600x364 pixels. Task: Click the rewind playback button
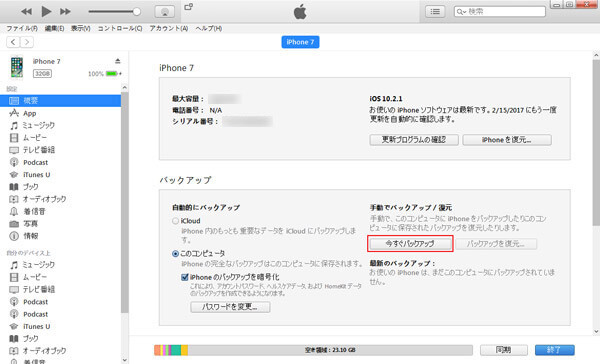(x=26, y=11)
